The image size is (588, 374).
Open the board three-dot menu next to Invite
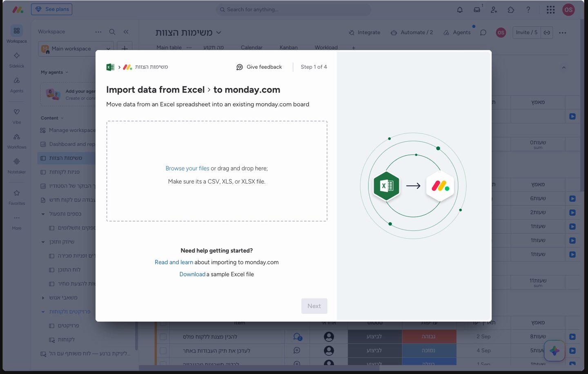coord(563,33)
